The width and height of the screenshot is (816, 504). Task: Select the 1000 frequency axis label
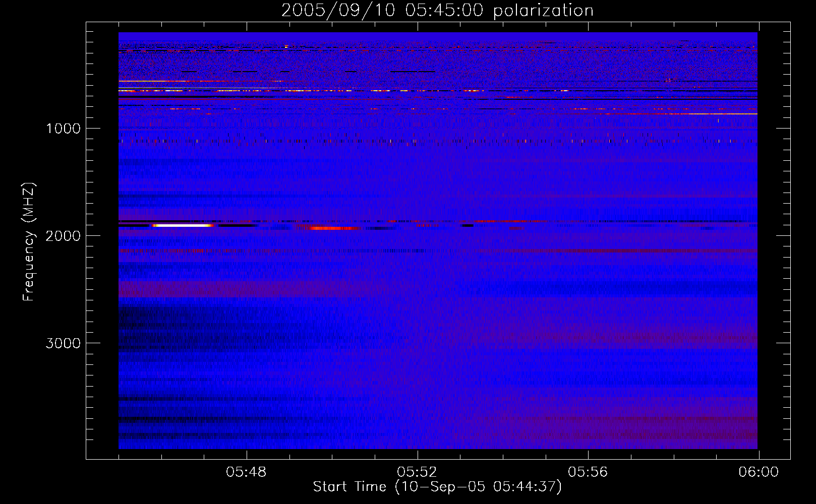tap(63, 129)
